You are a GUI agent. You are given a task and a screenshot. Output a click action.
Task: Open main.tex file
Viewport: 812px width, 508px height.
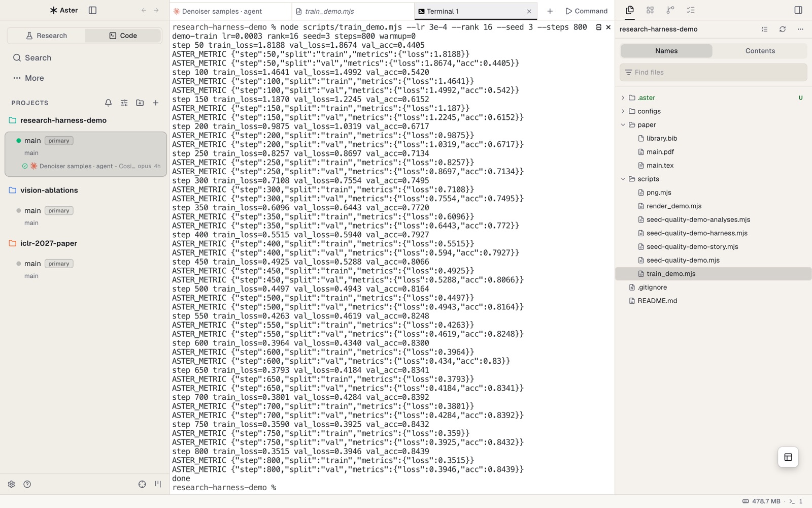pos(660,166)
